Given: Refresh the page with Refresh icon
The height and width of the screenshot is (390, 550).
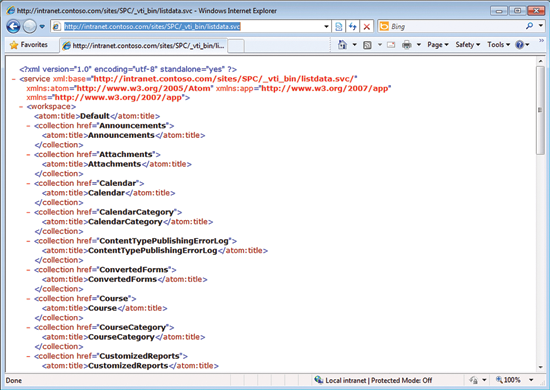Looking at the screenshot, I should tap(353, 27).
